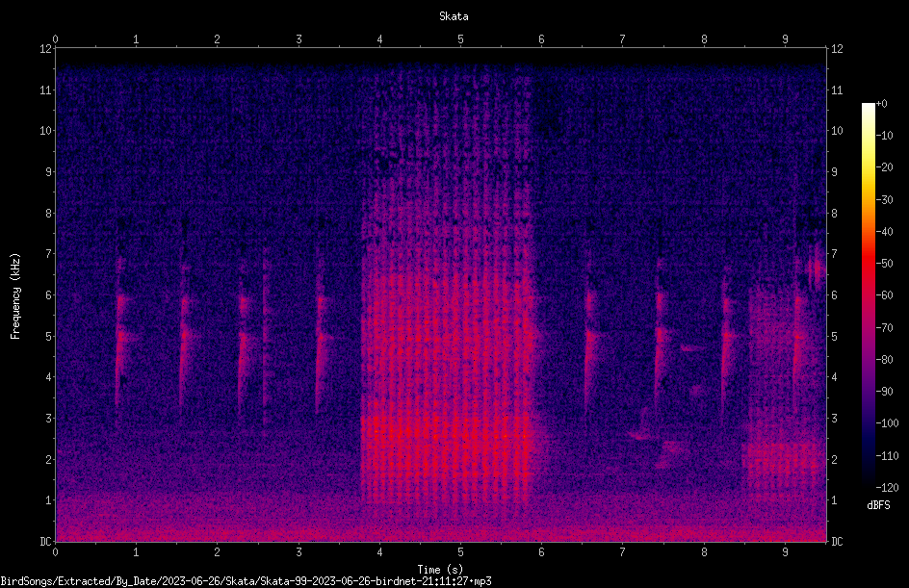Click the "DC" label on the right frequency axis

pyautogui.click(x=837, y=542)
